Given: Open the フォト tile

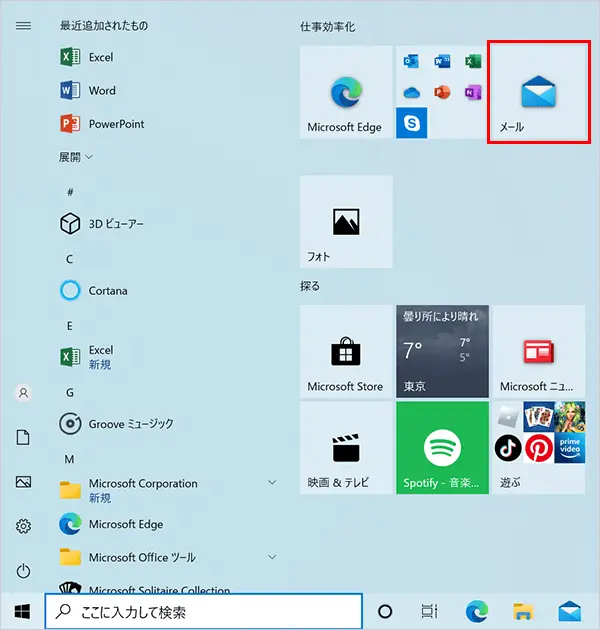Looking at the screenshot, I should [346, 221].
